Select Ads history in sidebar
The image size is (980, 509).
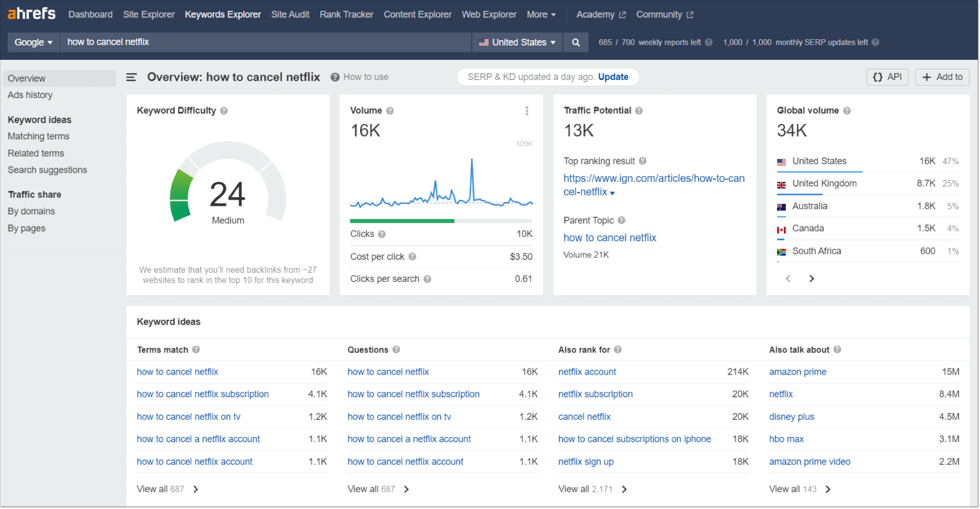click(30, 95)
